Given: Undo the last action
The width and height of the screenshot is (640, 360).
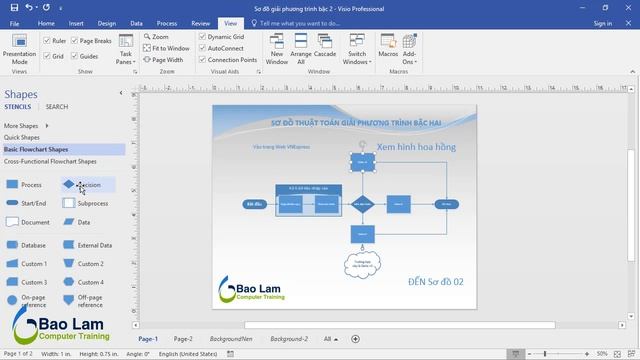Looking at the screenshot, I should pos(29,8).
